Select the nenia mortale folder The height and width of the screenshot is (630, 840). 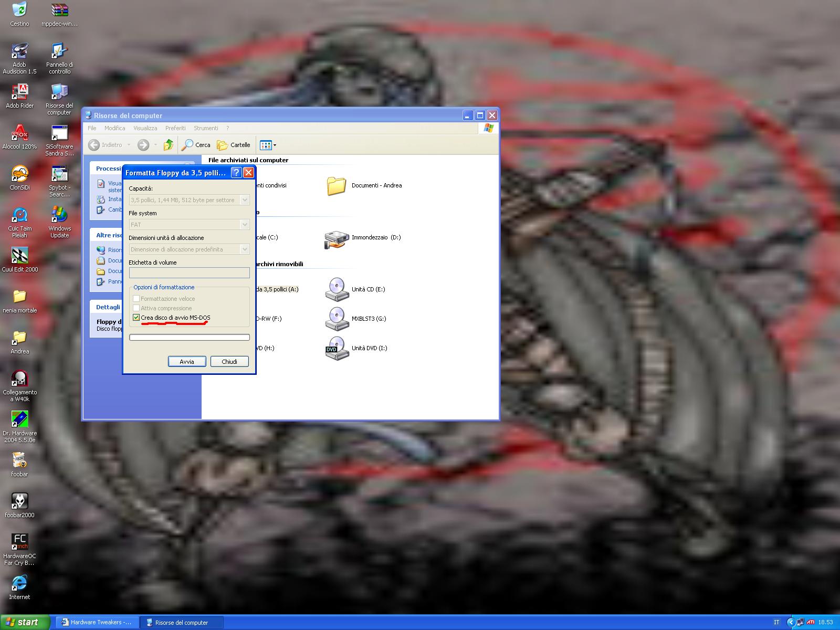[19, 301]
